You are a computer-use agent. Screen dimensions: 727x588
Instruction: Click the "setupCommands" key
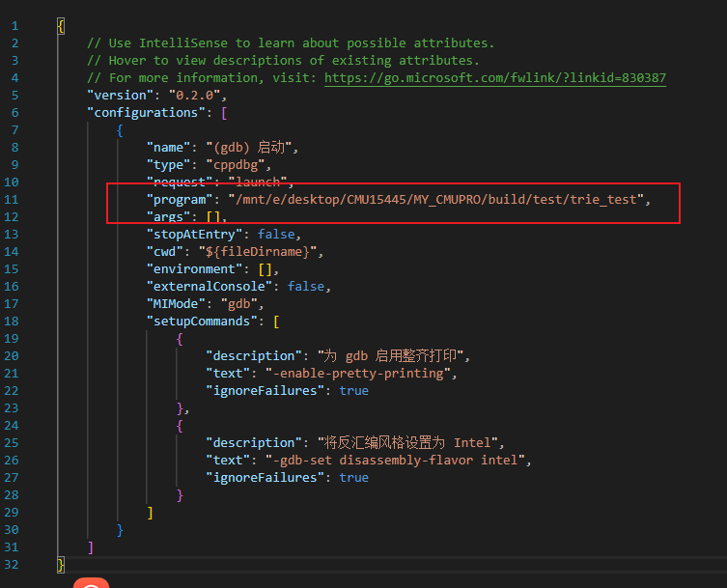(x=202, y=322)
